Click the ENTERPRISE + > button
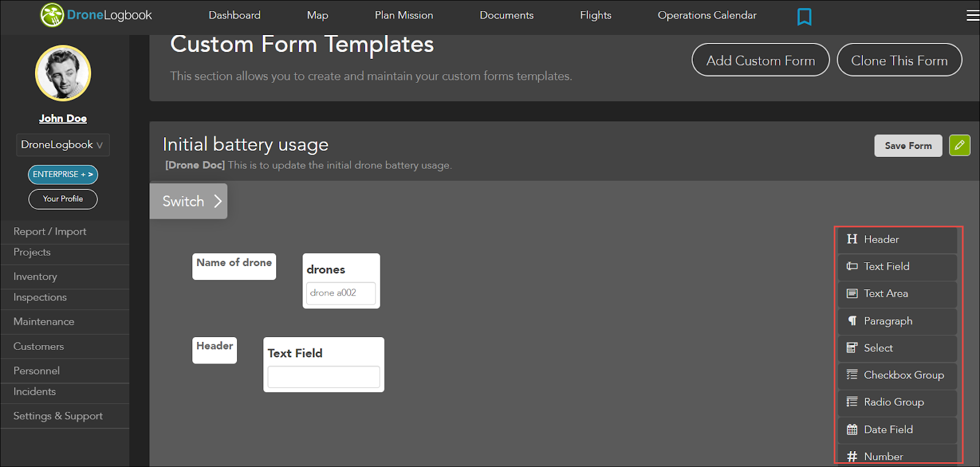 [x=63, y=175]
